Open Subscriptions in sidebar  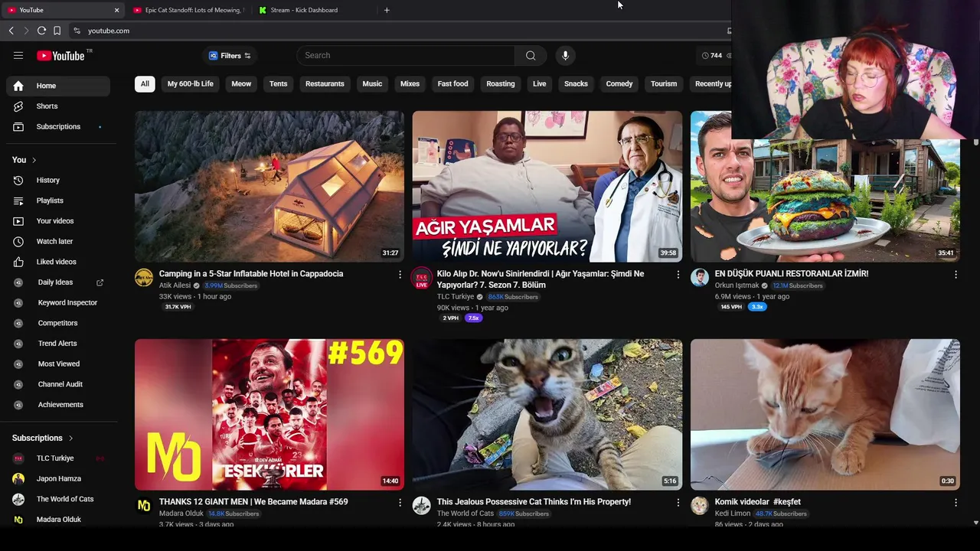[x=58, y=126]
